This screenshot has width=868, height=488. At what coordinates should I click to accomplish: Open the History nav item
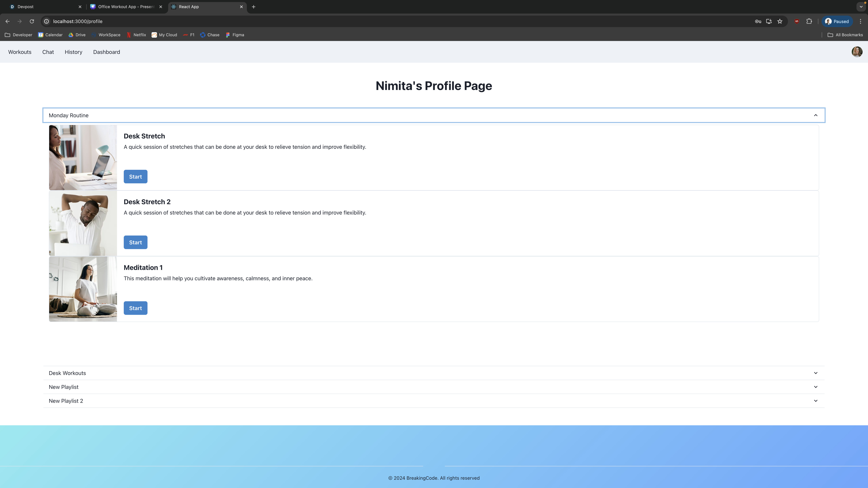pyautogui.click(x=73, y=52)
